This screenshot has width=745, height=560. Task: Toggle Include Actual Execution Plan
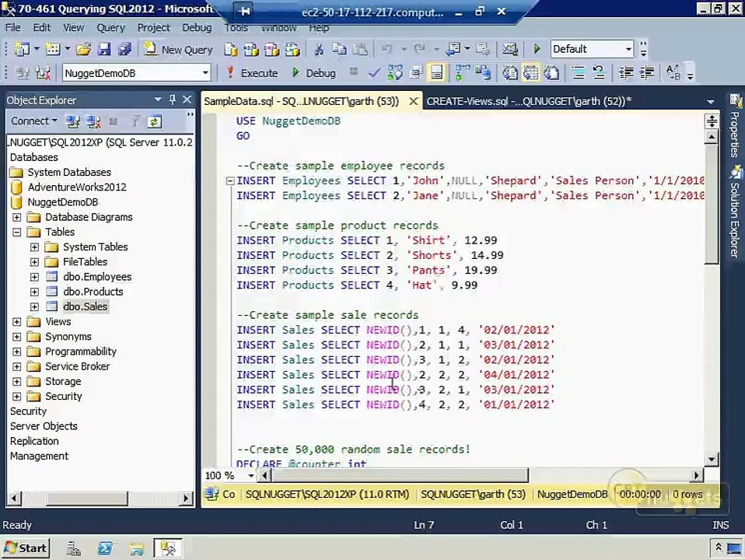pyautogui.click(x=461, y=73)
